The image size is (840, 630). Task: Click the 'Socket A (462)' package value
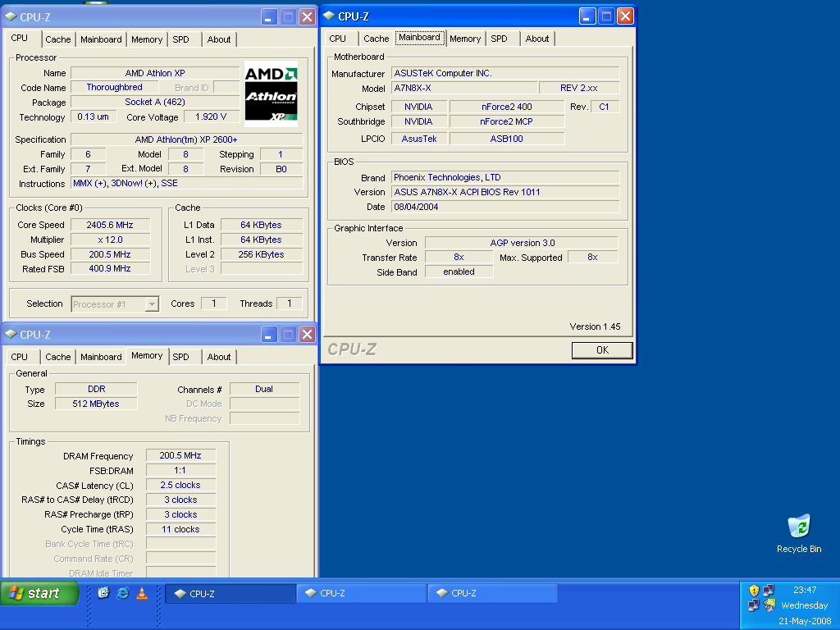click(x=155, y=102)
